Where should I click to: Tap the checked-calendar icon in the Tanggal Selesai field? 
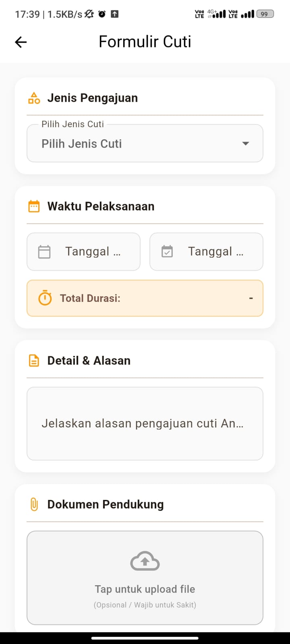click(168, 252)
